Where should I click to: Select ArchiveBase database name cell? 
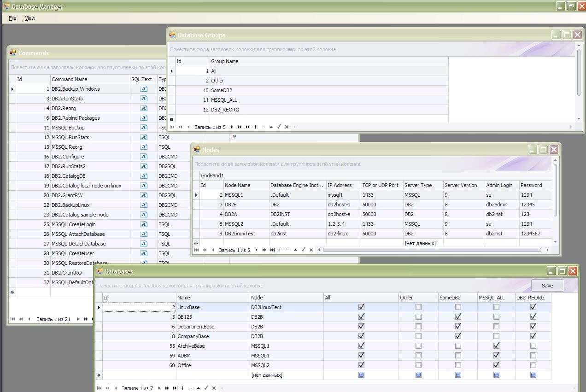[x=213, y=346]
